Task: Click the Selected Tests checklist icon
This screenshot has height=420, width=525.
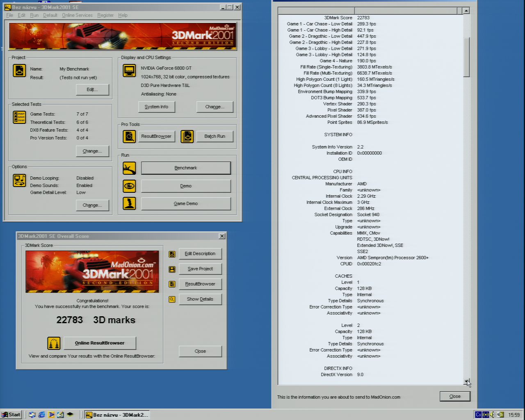Action: (x=19, y=117)
